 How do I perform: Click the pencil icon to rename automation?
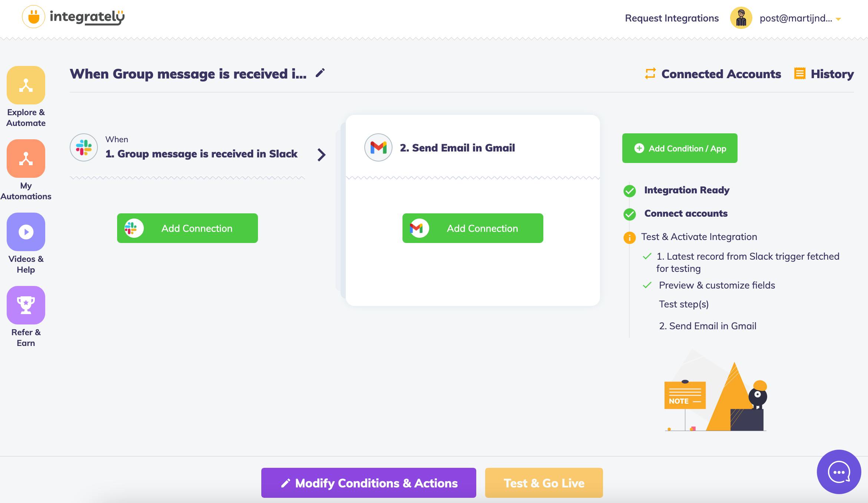tap(320, 73)
